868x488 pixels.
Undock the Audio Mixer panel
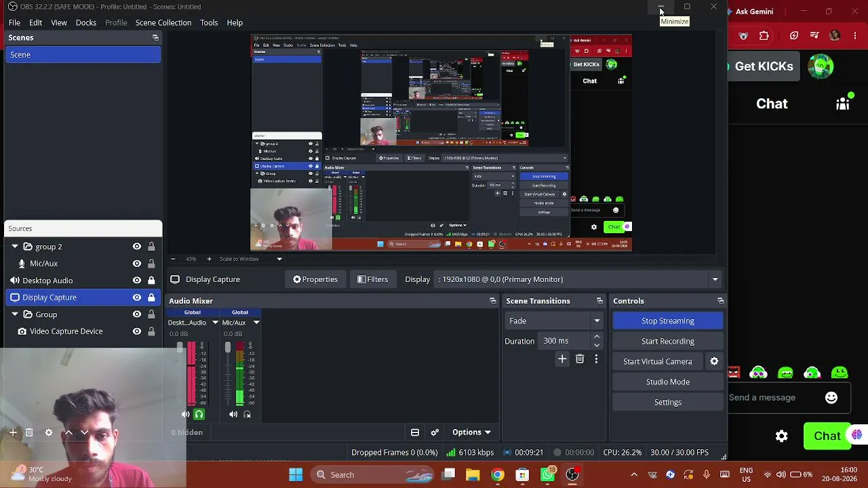click(493, 301)
